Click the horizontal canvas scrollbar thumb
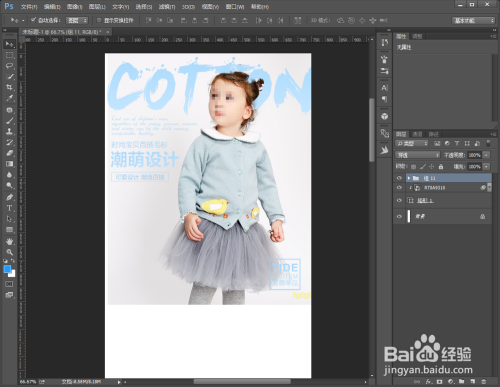The width and height of the screenshot is (500, 387). pos(242,381)
